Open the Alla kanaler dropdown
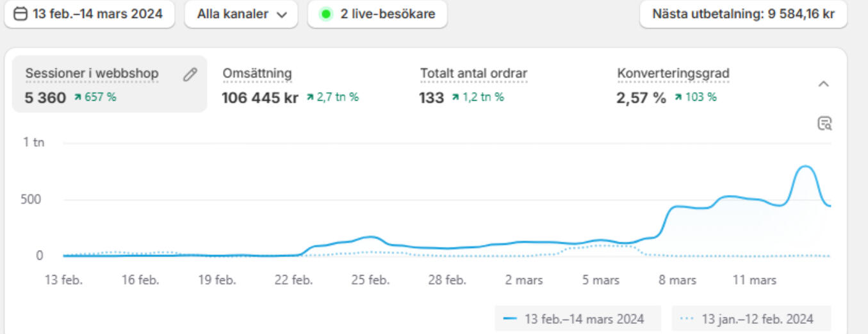 pos(241,14)
